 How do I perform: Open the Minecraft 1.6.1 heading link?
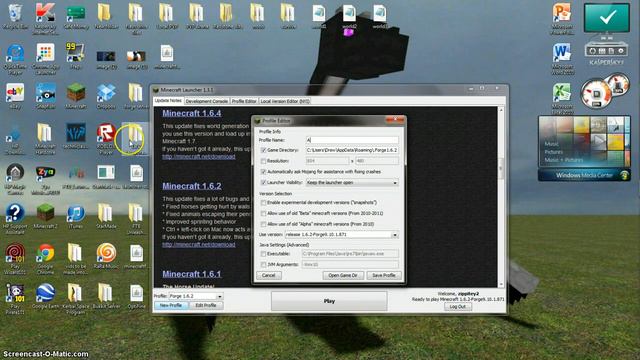[192, 274]
